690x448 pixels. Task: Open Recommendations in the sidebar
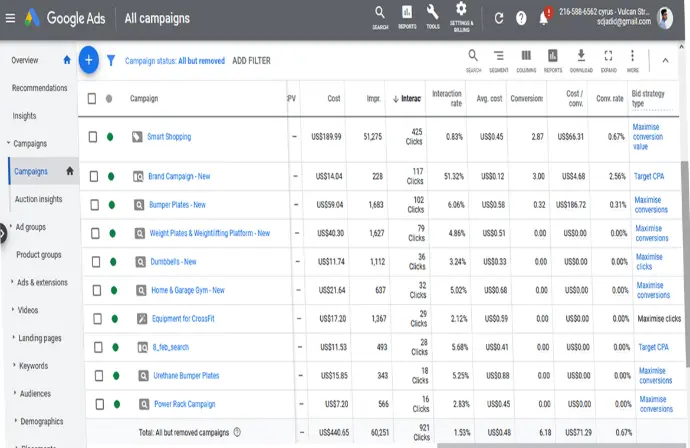(x=40, y=88)
